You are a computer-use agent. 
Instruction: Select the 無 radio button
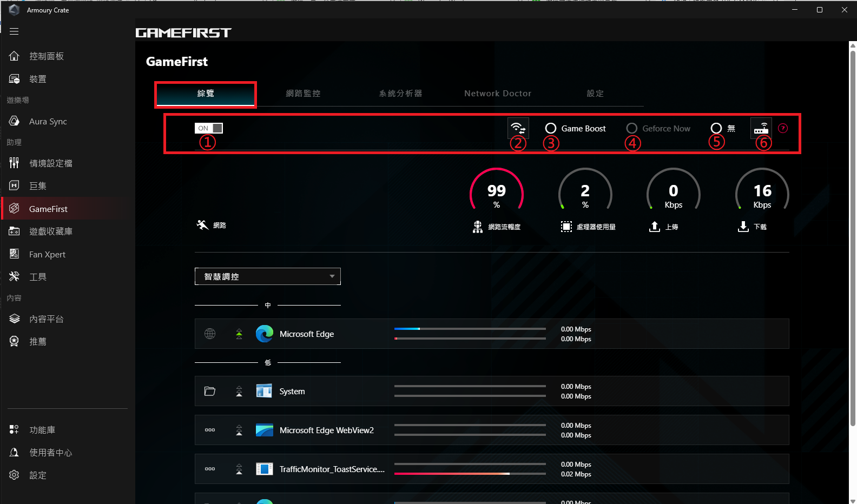click(x=716, y=128)
